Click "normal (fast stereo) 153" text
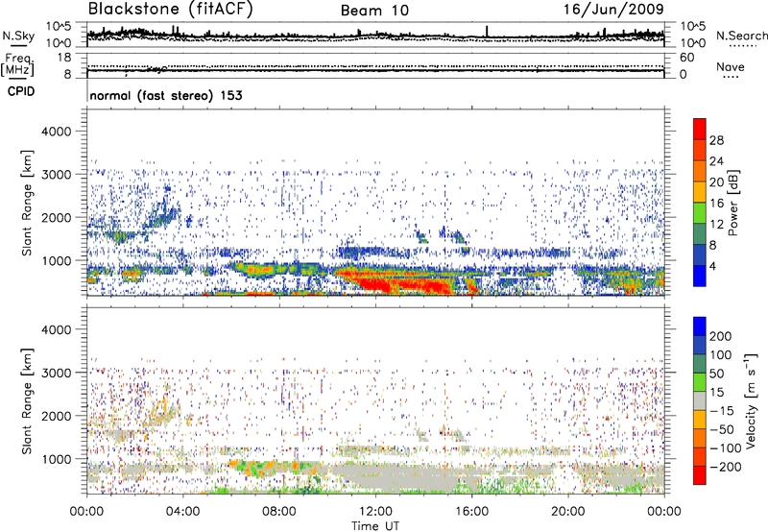The width and height of the screenshot is (768, 532). pyautogui.click(x=166, y=95)
